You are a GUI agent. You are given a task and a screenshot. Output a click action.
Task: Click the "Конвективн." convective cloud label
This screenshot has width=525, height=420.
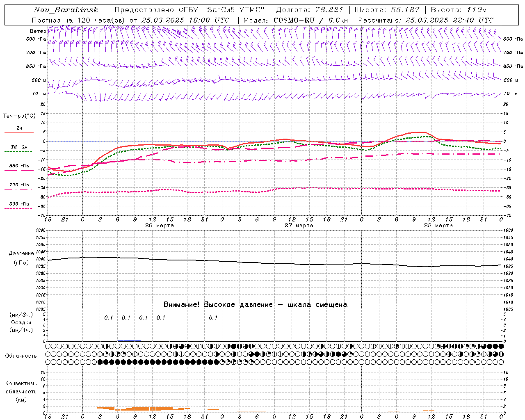click(21, 383)
